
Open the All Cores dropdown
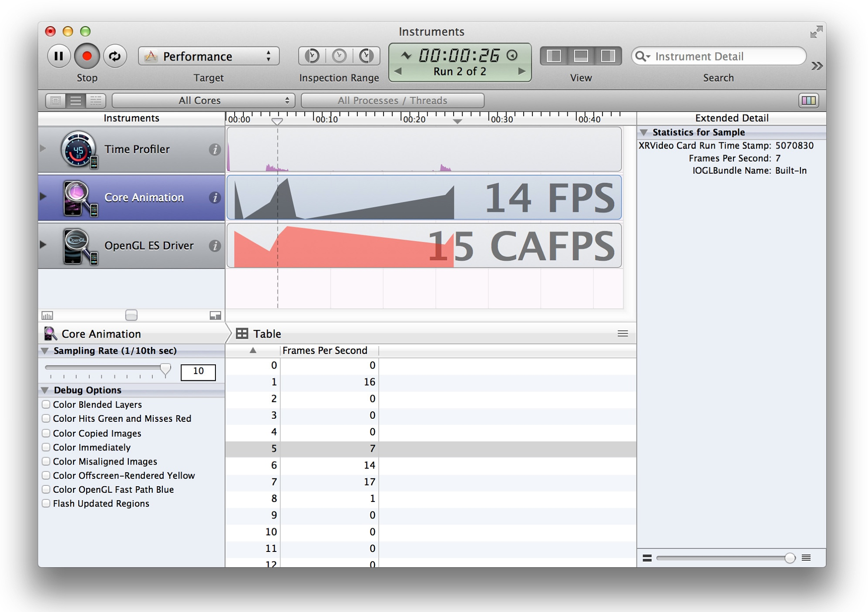(203, 101)
